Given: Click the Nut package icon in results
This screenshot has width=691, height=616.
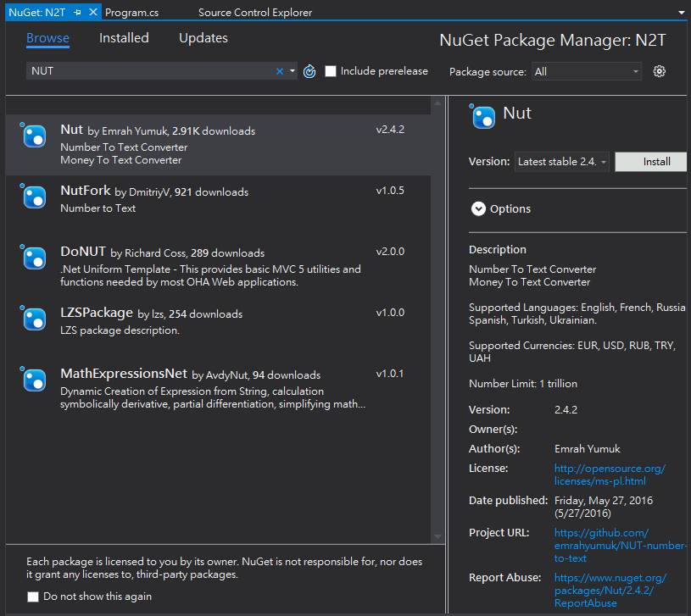Looking at the screenshot, I should pyautogui.click(x=34, y=136).
